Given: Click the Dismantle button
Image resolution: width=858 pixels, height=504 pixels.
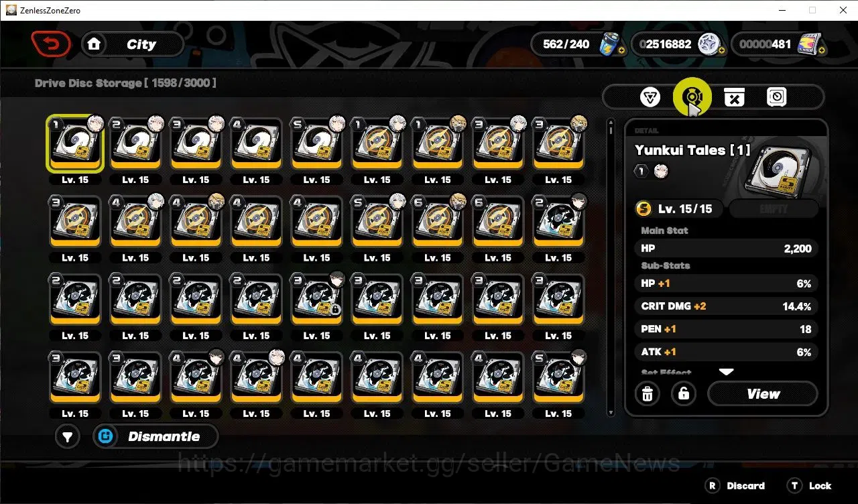Looking at the screenshot, I should [156, 436].
